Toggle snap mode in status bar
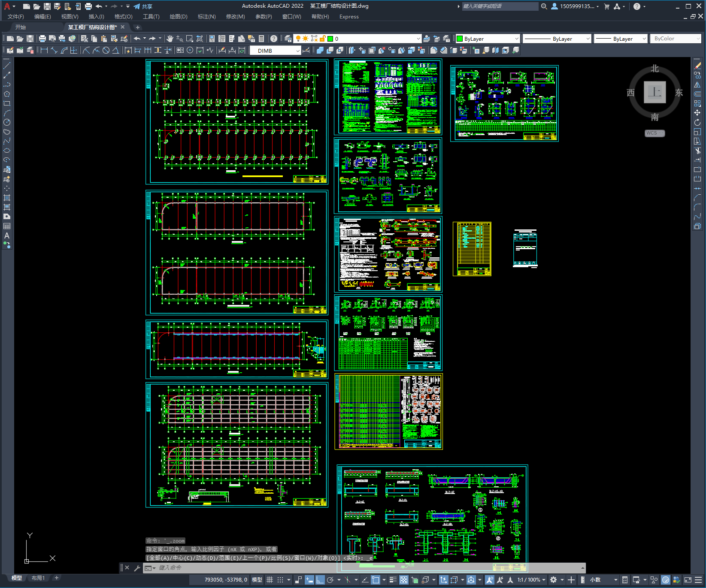This screenshot has width=706, height=588. coord(280,580)
